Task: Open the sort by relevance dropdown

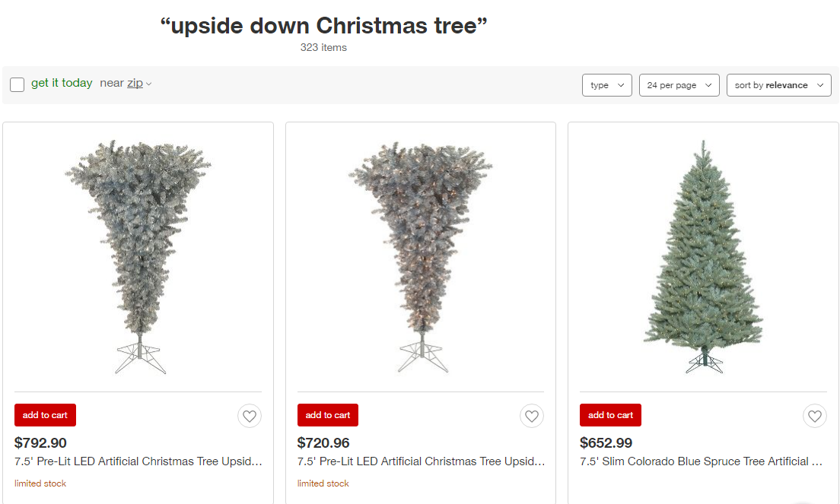Action: point(778,85)
